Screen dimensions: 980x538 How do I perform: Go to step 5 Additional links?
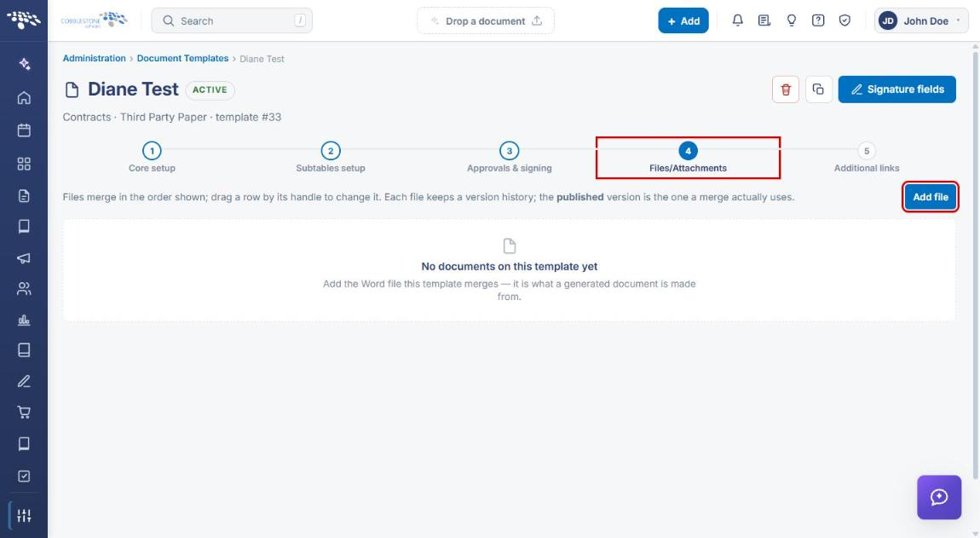pos(867,159)
